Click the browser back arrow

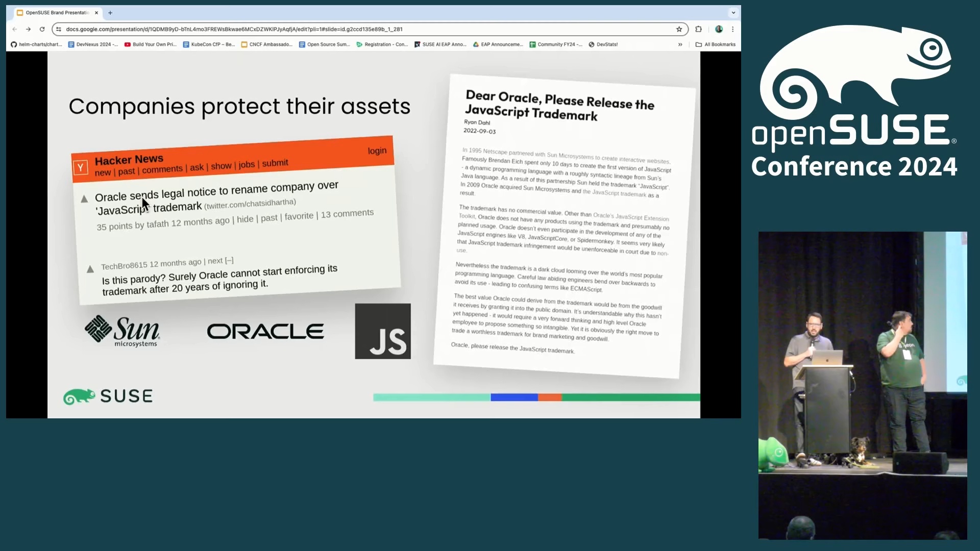[x=15, y=29]
